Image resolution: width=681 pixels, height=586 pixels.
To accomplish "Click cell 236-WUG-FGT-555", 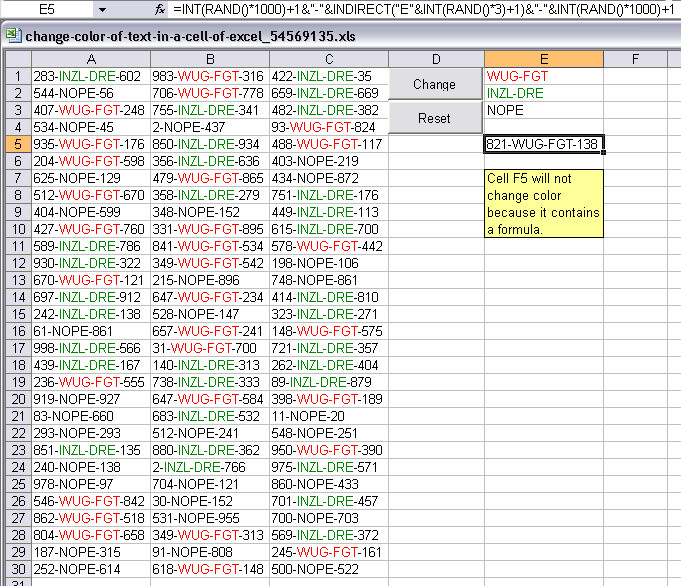I will [91, 382].
